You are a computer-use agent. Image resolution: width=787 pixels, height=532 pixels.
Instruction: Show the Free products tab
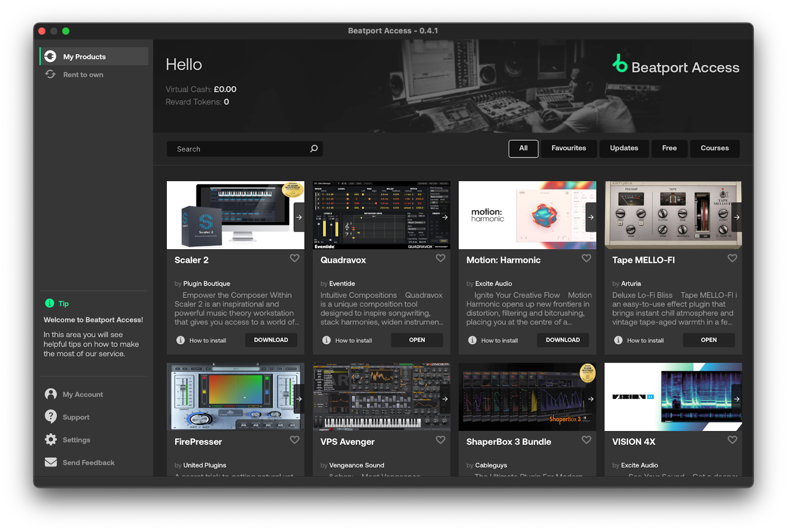point(669,148)
